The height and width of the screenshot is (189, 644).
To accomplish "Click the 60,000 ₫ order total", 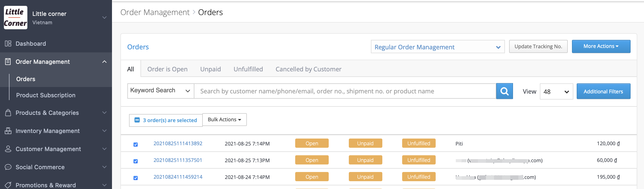I will 607,160.
